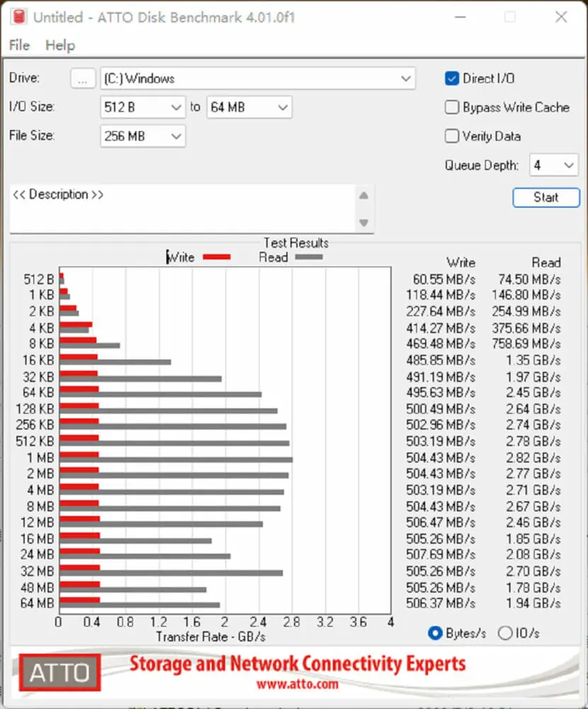The image size is (588, 709).
Task: Check the Verify Data box
Action: click(x=452, y=136)
